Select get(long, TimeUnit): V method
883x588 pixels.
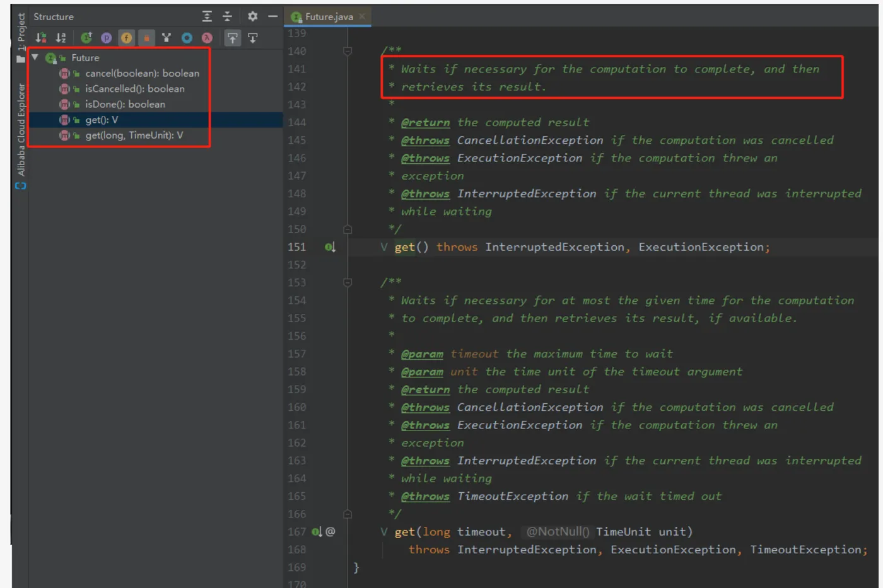(x=134, y=135)
